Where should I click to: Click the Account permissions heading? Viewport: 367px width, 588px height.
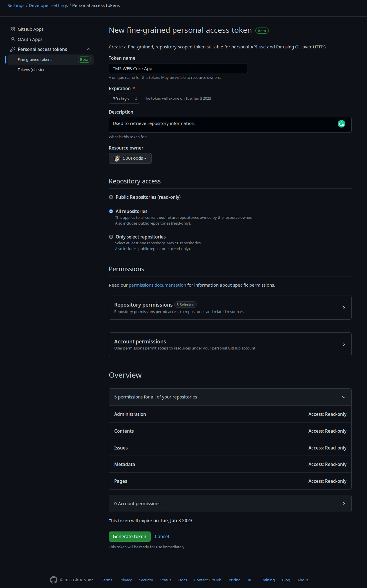point(140,341)
